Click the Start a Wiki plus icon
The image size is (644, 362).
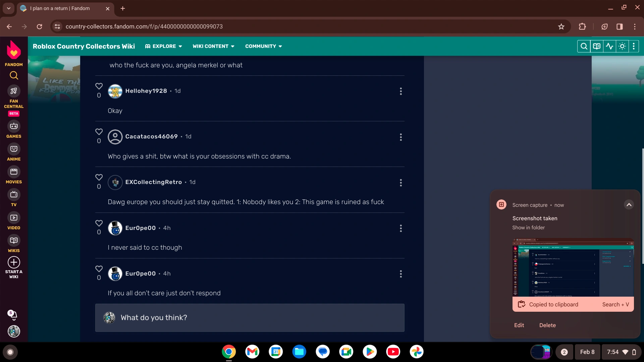(x=14, y=262)
